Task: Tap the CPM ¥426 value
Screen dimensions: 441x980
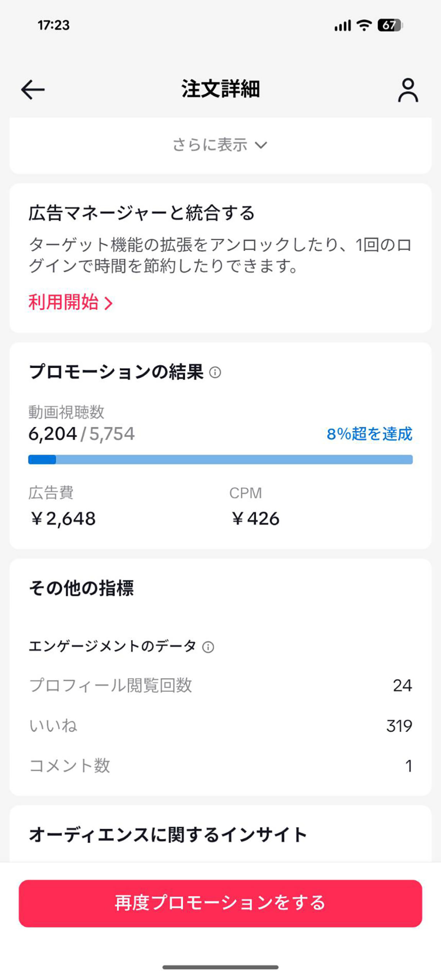Action: (256, 519)
